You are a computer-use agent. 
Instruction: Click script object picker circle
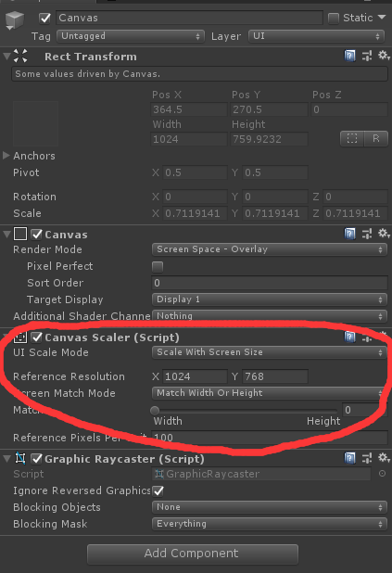[382, 474]
